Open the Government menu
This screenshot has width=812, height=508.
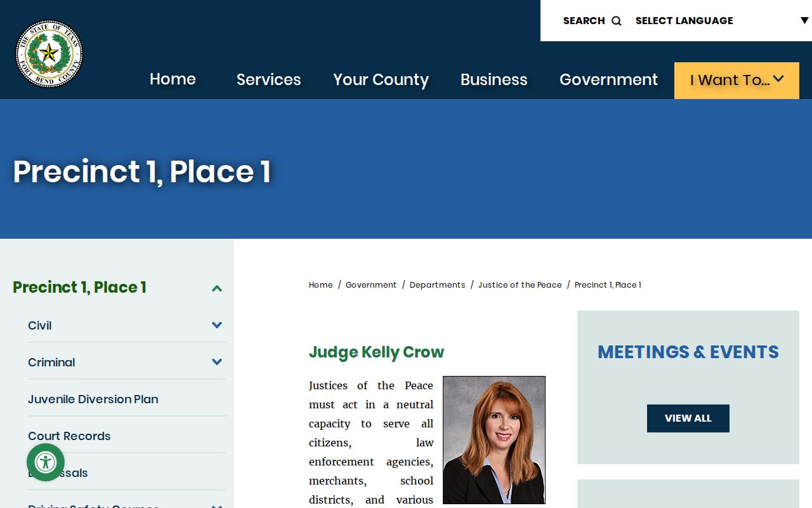609,79
